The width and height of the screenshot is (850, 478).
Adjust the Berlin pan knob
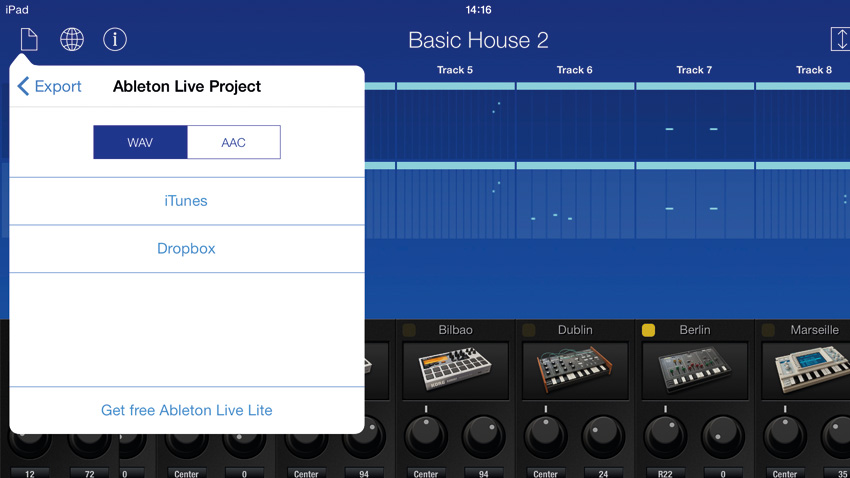(666, 435)
